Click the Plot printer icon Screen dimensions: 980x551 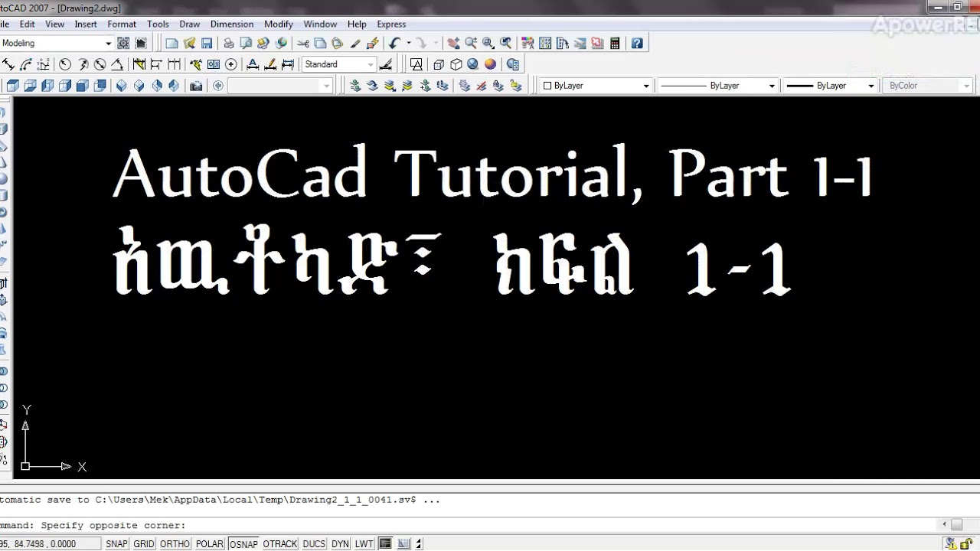[228, 43]
